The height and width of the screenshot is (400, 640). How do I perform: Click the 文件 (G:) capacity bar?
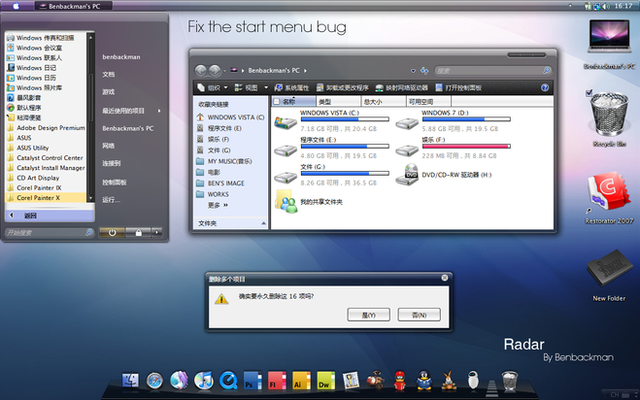pyautogui.click(x=345, y=173)
